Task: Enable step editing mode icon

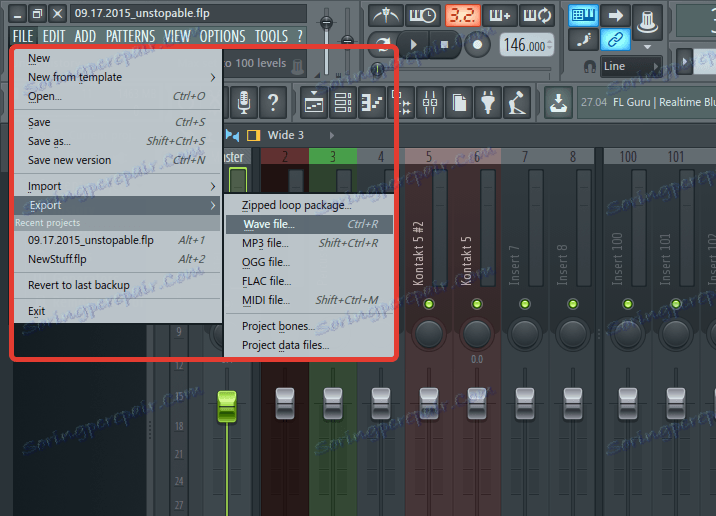Action: point(500,16)
